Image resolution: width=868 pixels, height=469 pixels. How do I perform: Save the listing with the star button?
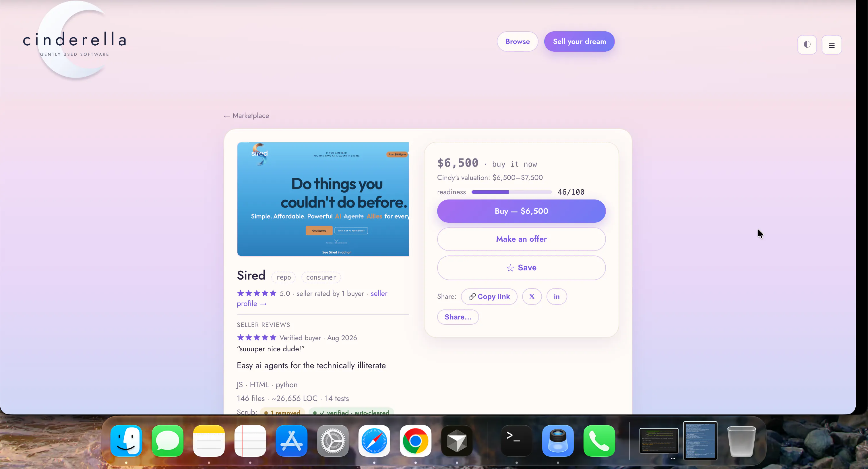pos(521,268)
